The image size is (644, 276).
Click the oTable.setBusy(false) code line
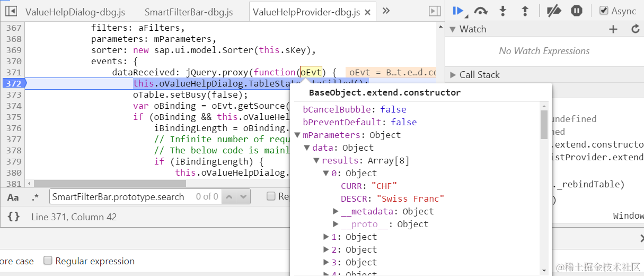190,94
